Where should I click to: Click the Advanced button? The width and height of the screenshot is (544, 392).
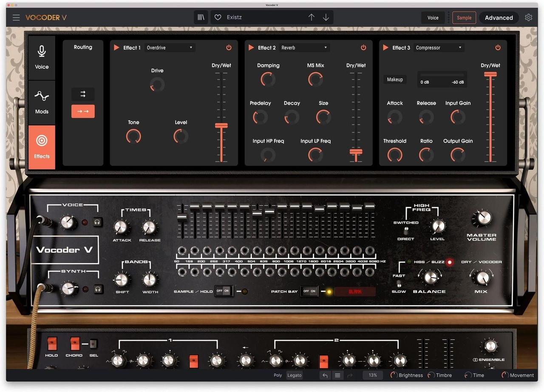tap(499, 17)
